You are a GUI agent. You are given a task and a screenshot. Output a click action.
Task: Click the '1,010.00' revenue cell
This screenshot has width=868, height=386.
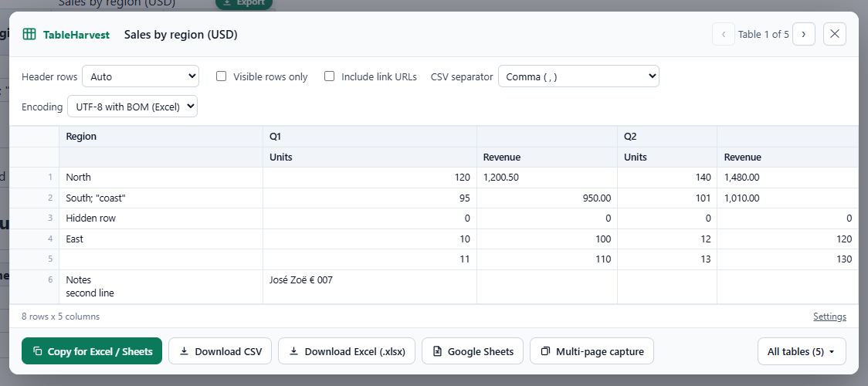tap(788, 198)
